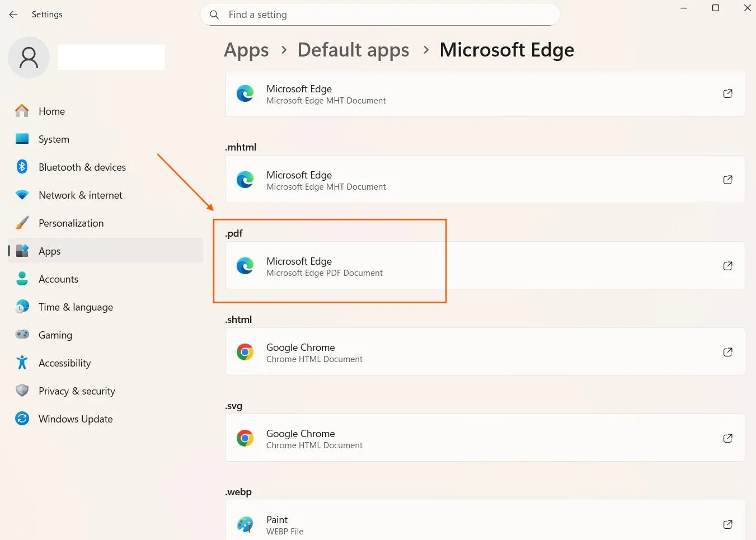The image size is (756, 540).
Task: Open Bluetooth & devices settings
Action: click(x=82, y=167)
